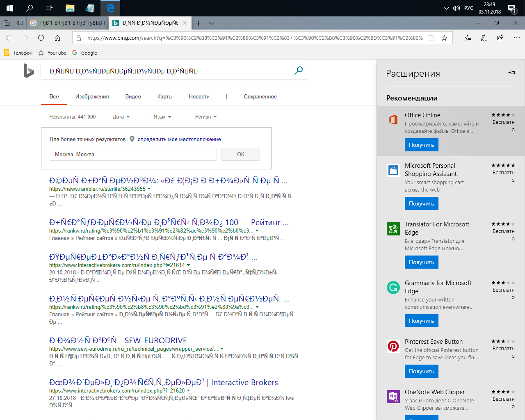Click the set these tabs aside icon
This screenshot has height=420, width=525.
(20, 23)
